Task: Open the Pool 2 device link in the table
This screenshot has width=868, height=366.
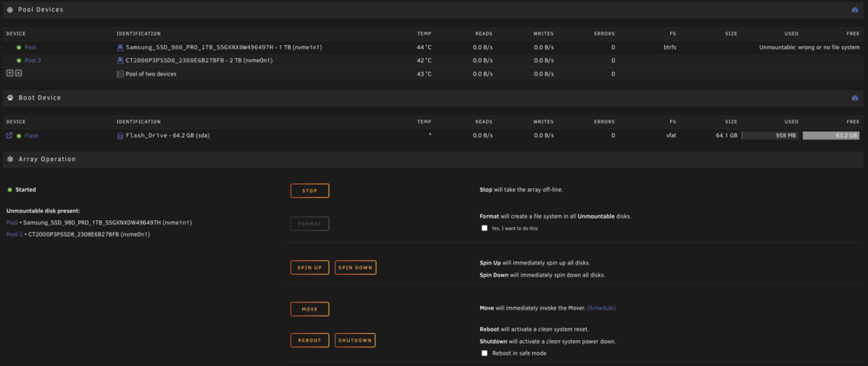Action: (33, 61)
